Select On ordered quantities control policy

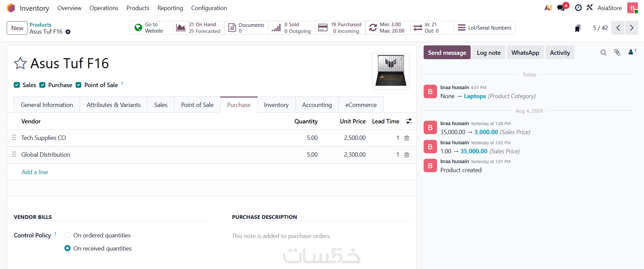pyautogui.click(x=68, y=235)
